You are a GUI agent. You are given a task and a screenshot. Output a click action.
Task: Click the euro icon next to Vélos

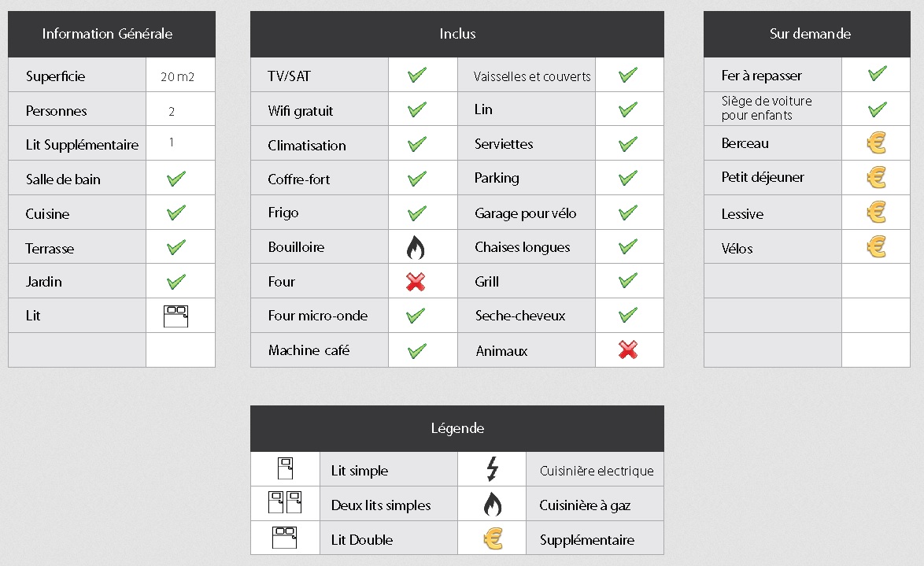coord(876,247)
